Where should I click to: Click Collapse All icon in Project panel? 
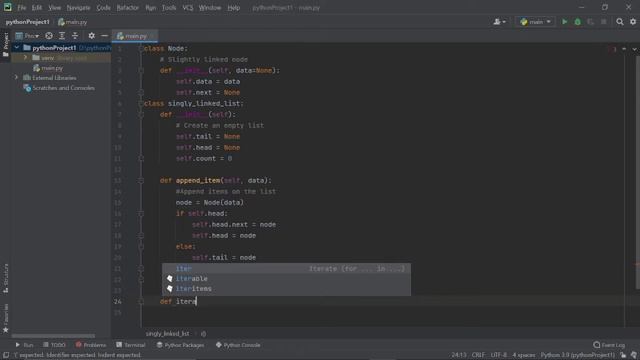(75, 36)
